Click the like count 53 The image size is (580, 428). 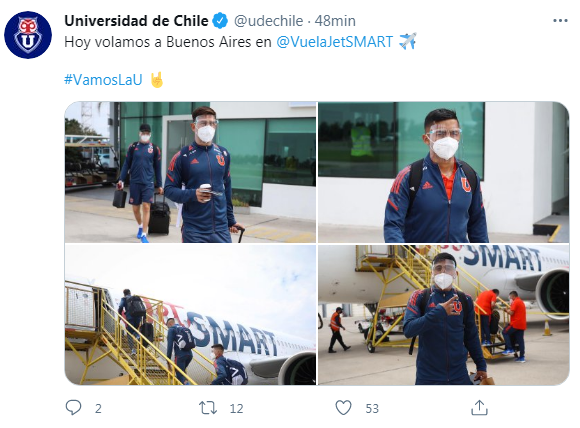372,408
